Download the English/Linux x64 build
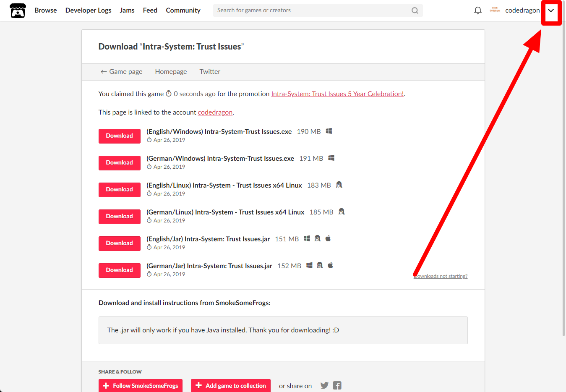Image resolution: width=566 pixels, height=392 pixels. coord(120,190)
